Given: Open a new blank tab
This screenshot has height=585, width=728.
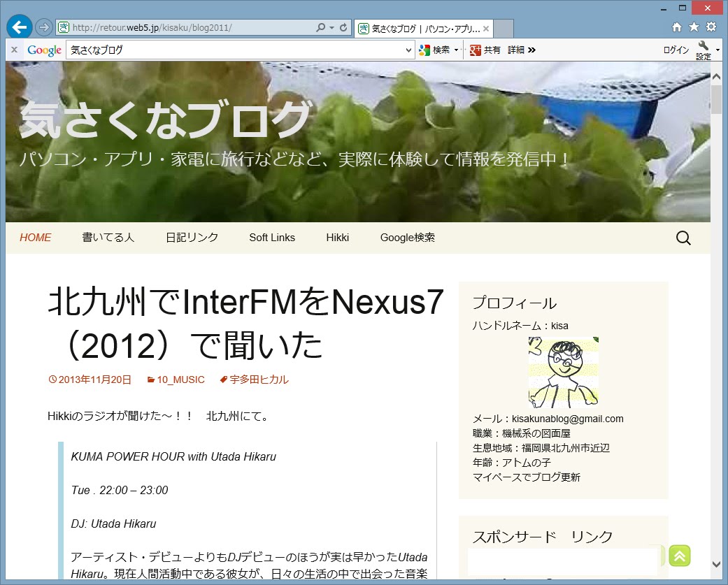Looking at the screenshot, I should click(x=504, y=29).
